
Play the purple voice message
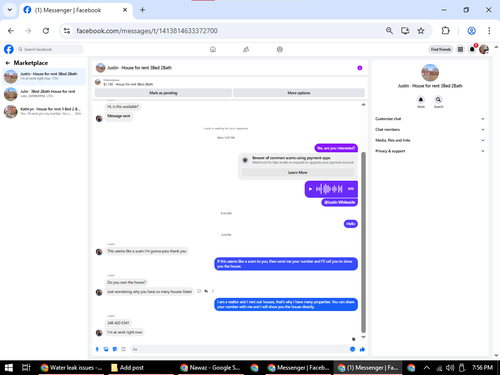(x=310, y=189)
